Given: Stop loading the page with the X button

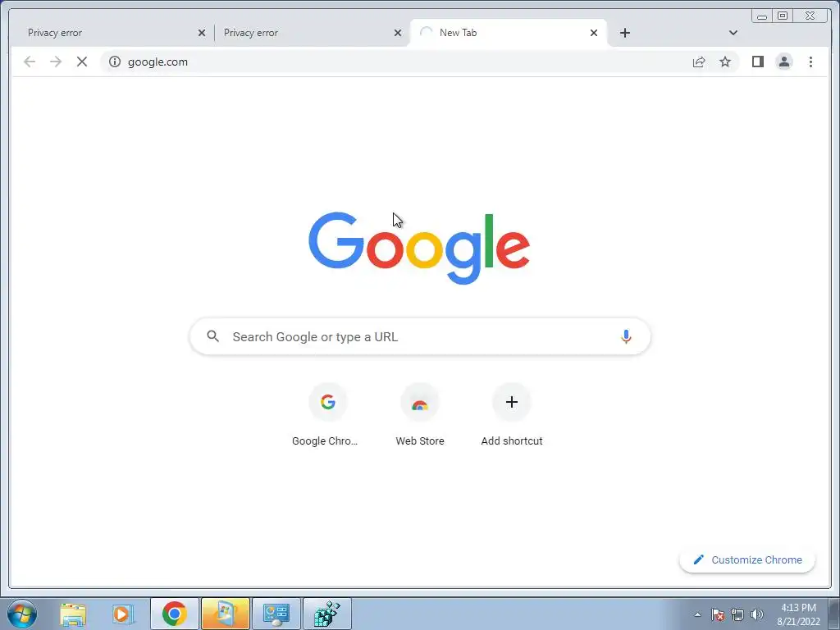Looking at the screenshot, I should tap(82, 62).
